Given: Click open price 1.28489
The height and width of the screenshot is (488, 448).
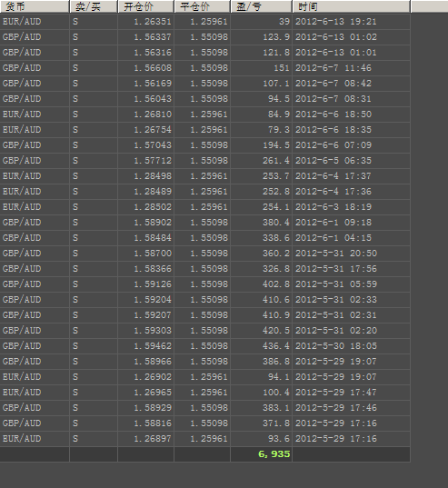Looking at the screenshot, I should [153, 192].
